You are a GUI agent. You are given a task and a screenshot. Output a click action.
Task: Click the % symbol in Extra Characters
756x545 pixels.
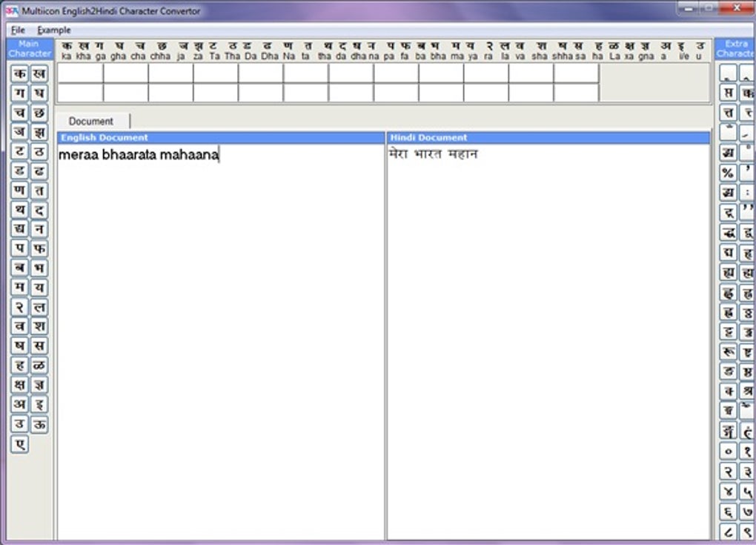[729, 173]
